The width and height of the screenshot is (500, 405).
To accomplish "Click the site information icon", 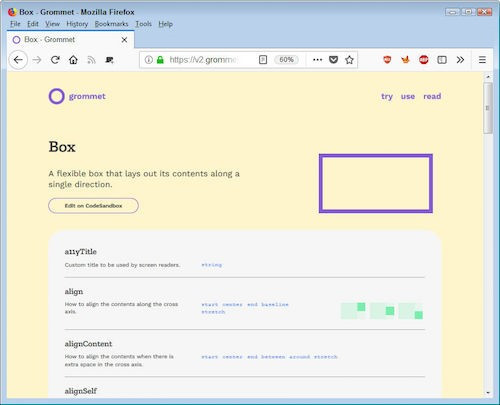I will point(149,60).
